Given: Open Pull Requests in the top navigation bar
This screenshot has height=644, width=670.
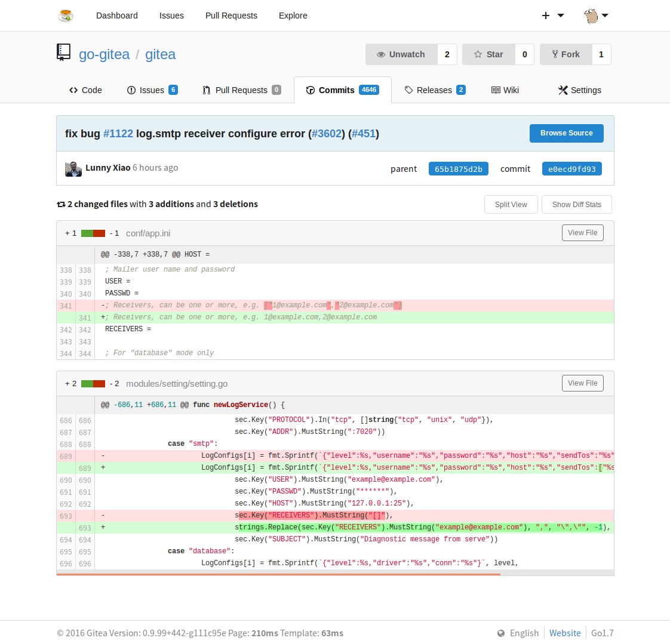Looking at the screenshot, I should [231, 16].
